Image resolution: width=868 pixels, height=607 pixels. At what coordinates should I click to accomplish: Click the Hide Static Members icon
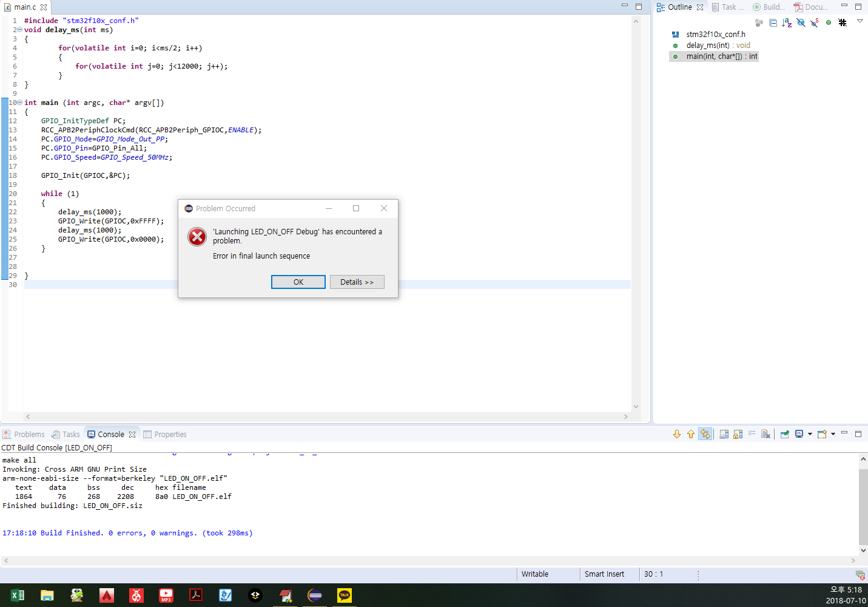point(815,22)
